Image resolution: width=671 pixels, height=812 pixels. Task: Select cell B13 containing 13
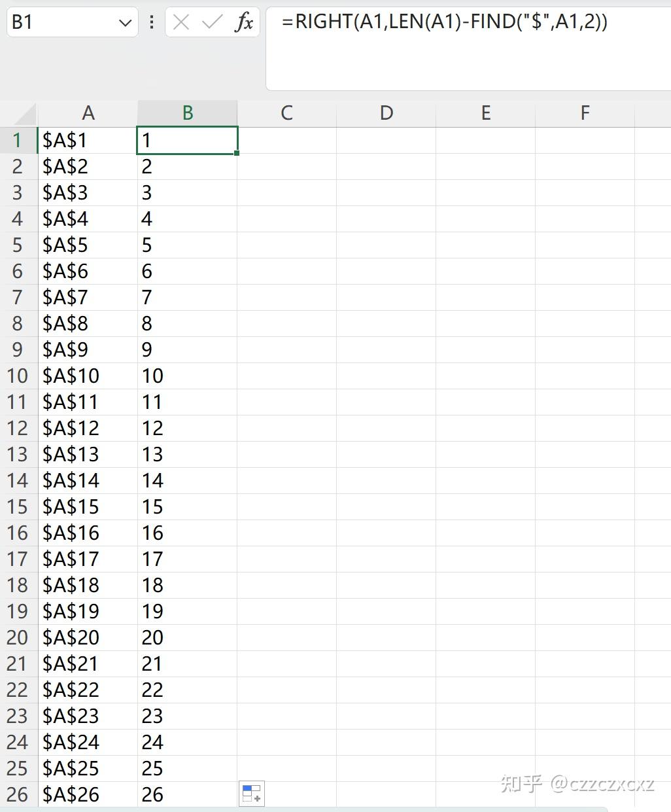pos(188,454)
